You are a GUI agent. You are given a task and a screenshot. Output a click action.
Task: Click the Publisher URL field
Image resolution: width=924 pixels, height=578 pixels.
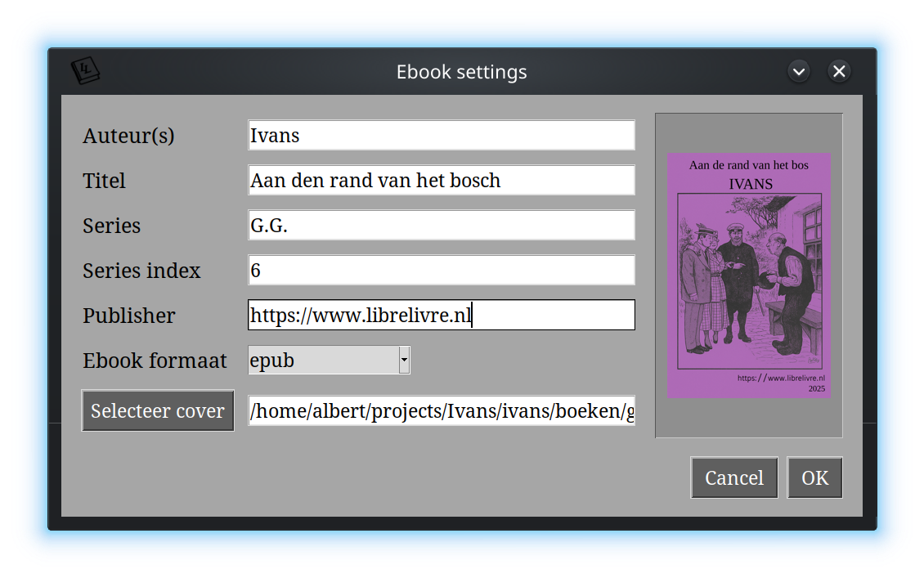(x=442, y=315)
